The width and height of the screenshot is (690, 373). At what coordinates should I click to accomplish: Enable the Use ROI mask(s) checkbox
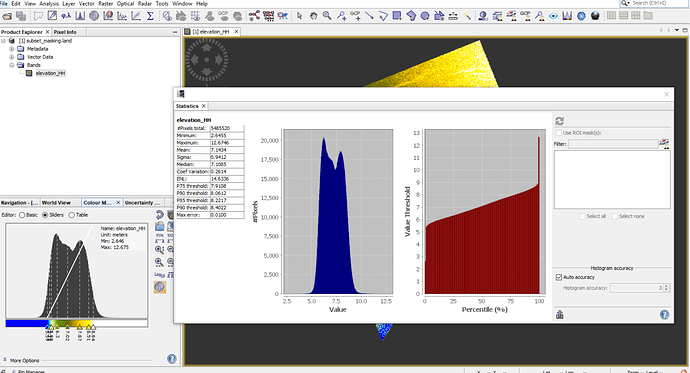pyautogui.click(x=558, y=132)
